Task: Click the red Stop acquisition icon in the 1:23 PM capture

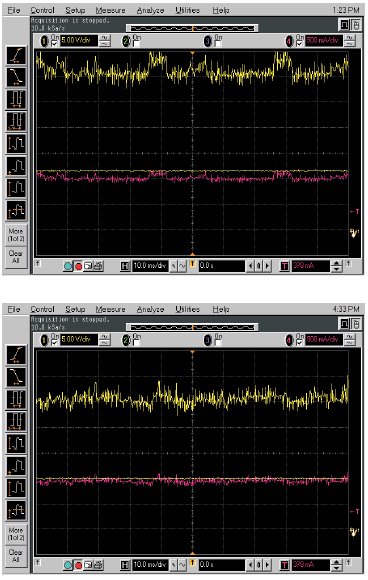Action: point(78,266)
